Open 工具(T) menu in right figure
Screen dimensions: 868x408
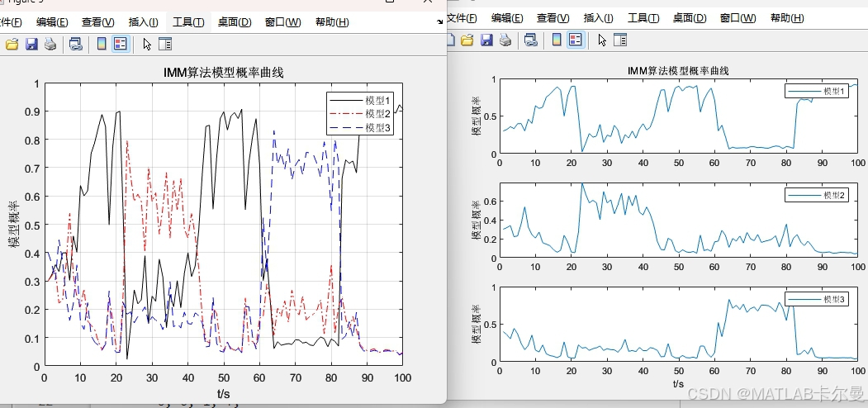643,17
